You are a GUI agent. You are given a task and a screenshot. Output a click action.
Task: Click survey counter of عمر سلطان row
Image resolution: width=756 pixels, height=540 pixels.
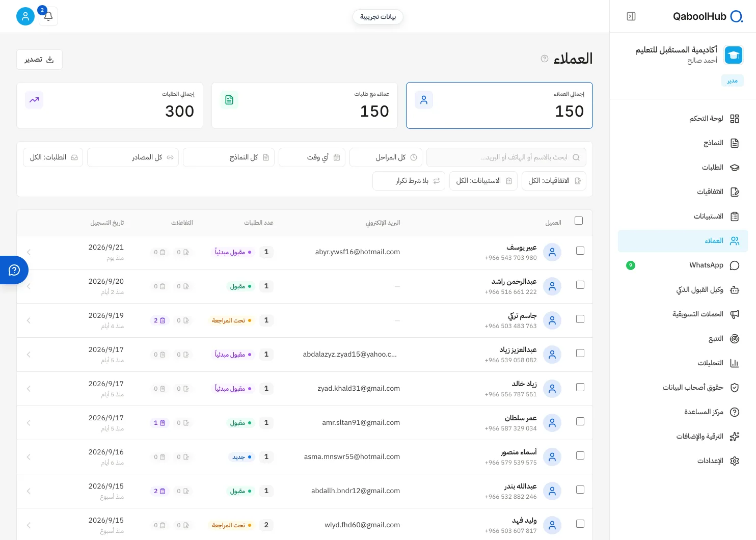tap(159, 423)
